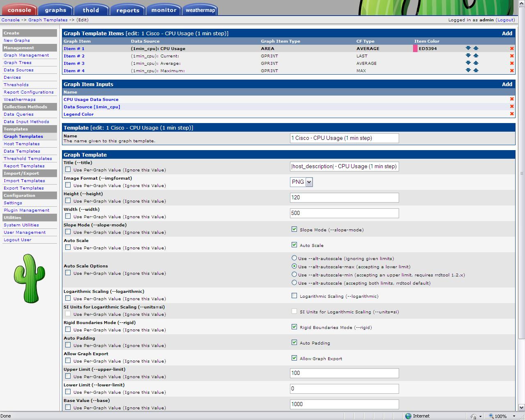The image size is (525, 420).
Task: Switch to the graphs tab
Action: tap(55, 10)
